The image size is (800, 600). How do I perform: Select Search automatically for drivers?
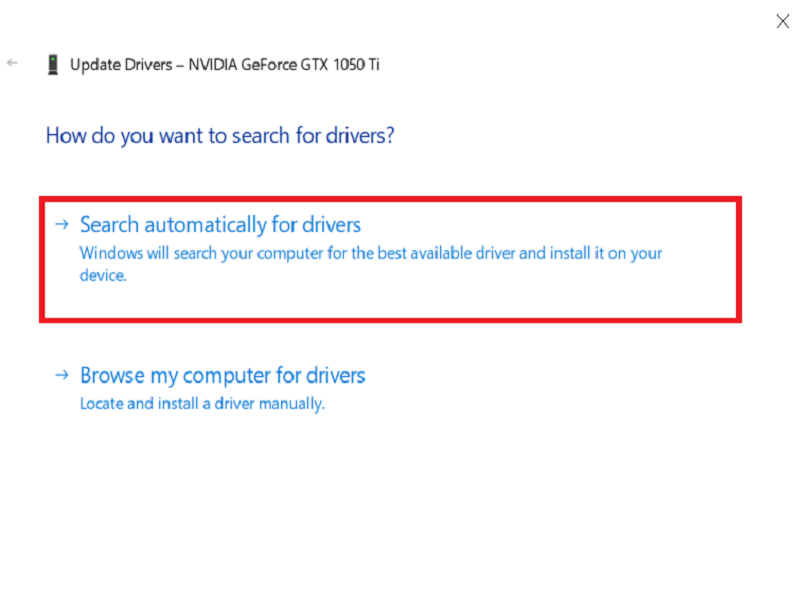pyautogui.click(x=220, y=225)
